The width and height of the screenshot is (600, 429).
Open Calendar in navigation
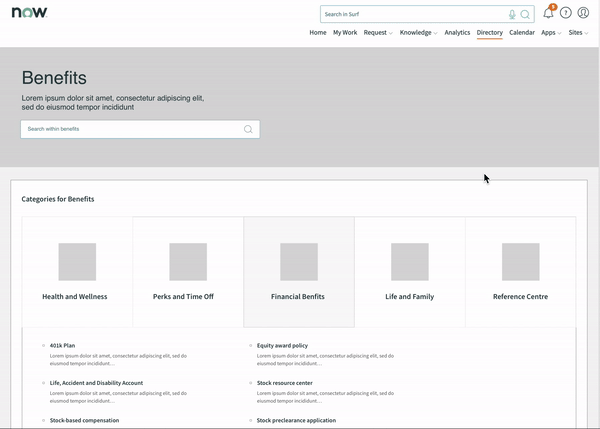522,33
